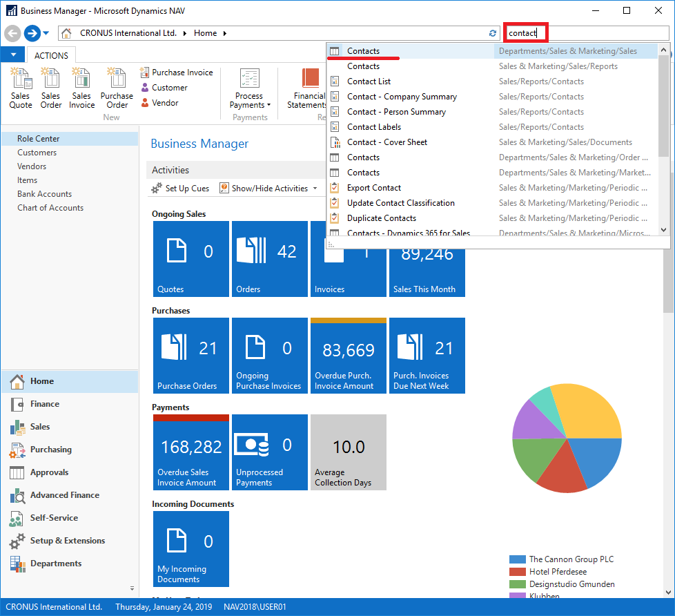Open Vendors in the navigation list
Image resolution: width=675 pixels, height=616 pixels.
70,166
